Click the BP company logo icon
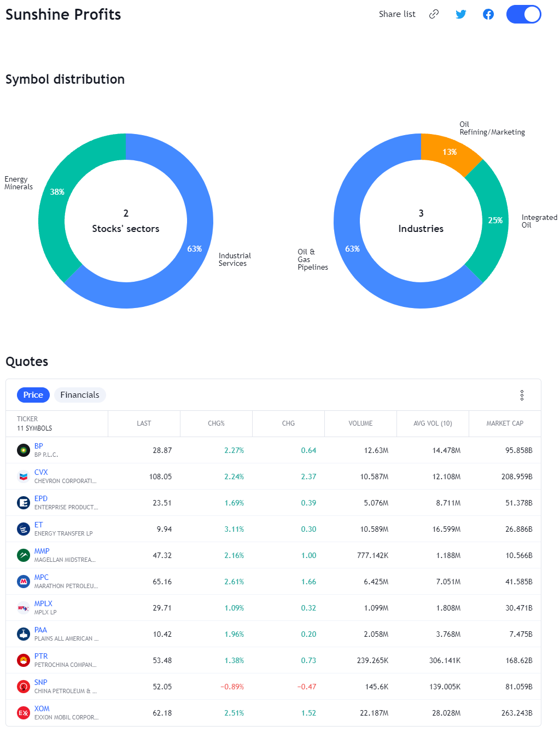This screenshot has height=732, width=560. [x=24, y=450]
